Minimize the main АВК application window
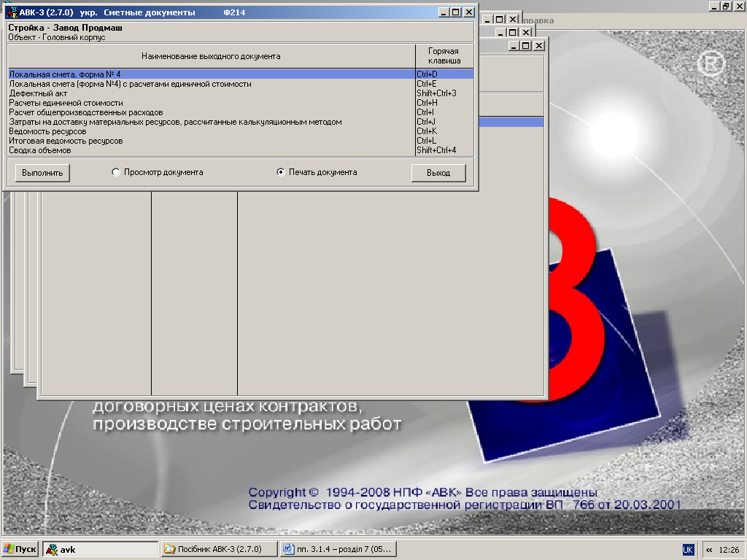Image resolution: width=747 pixels, height=560 pixels. (x=714, y=6)
